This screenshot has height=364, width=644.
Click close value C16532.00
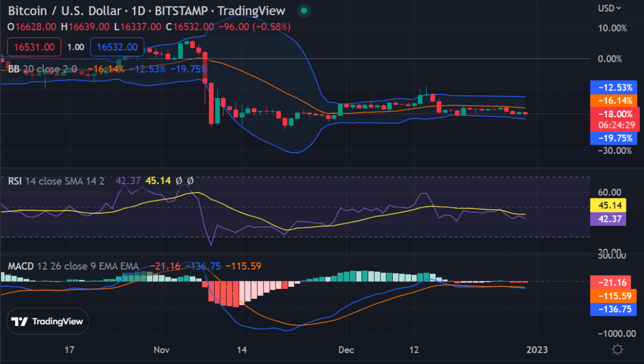tap(190, 26)
